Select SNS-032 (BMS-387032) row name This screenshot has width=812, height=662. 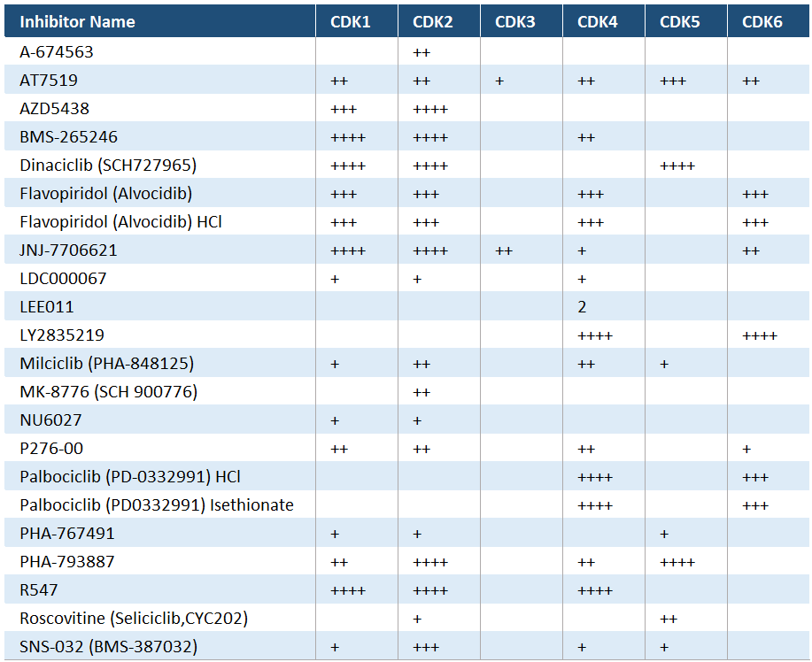tap(109, 646)
